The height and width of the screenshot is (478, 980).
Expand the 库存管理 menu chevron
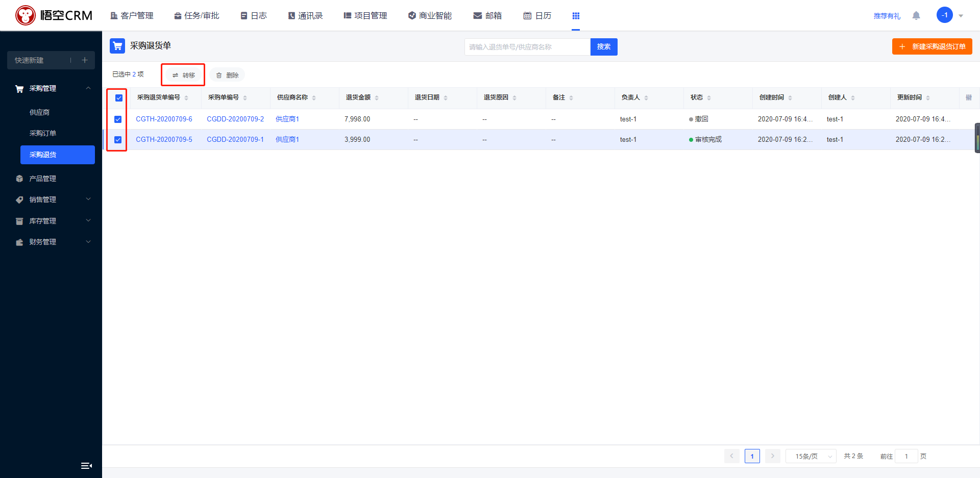[88, 220]
